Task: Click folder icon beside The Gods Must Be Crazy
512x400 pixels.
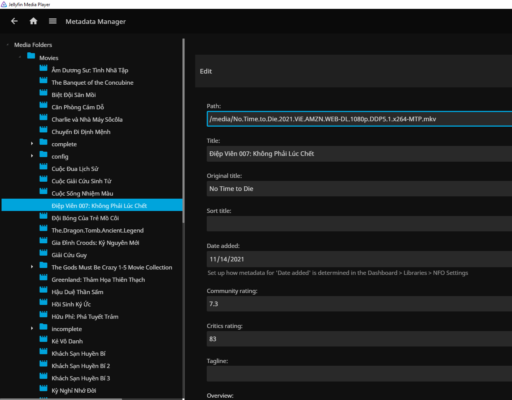Action: point(43,265)
